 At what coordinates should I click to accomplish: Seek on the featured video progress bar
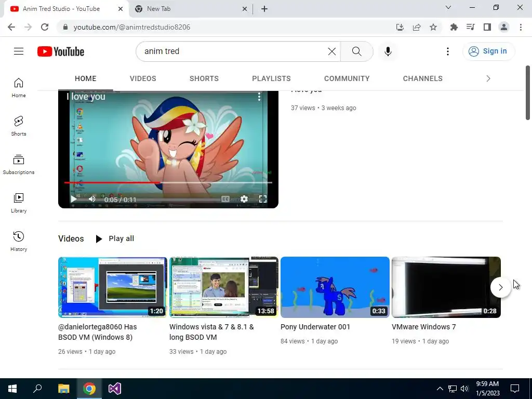tap(168, 182)
